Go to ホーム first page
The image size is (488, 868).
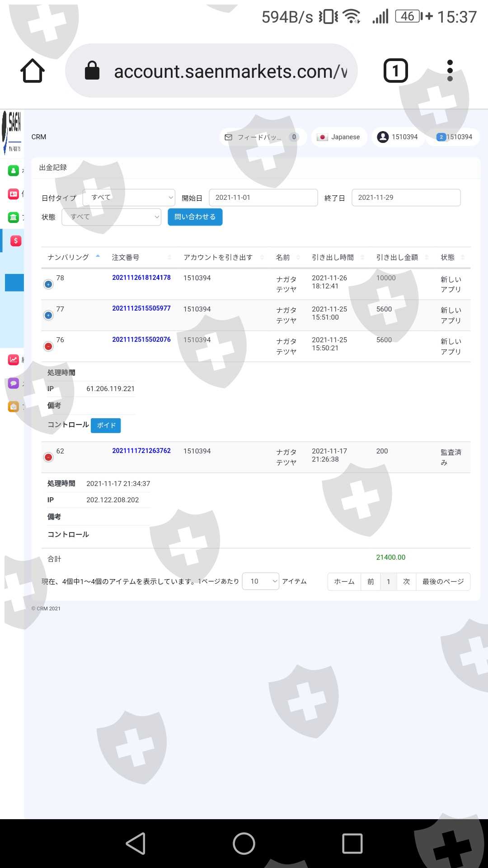pyautogui.click(x=344, y=581)
